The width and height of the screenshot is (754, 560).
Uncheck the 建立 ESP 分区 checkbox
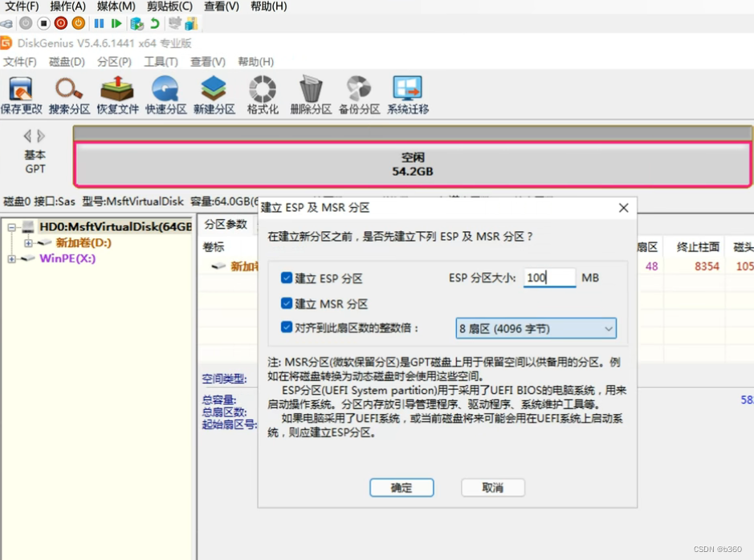pyautogui.click(x=287, y=278)
